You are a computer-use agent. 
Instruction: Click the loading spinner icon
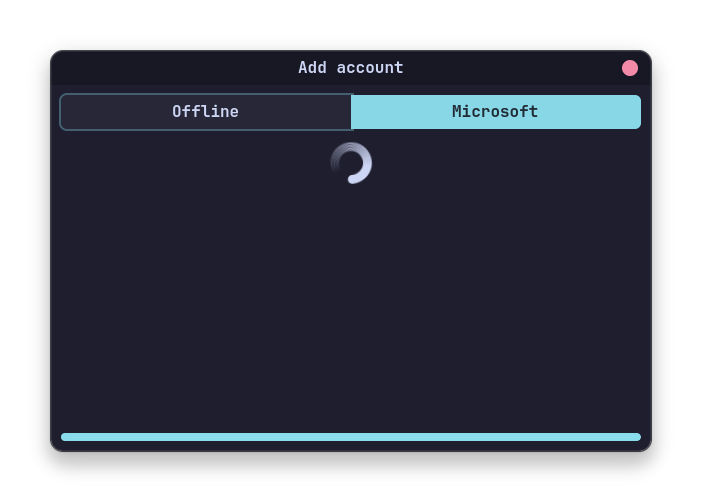pyautogui.click(x=351, y=163)
